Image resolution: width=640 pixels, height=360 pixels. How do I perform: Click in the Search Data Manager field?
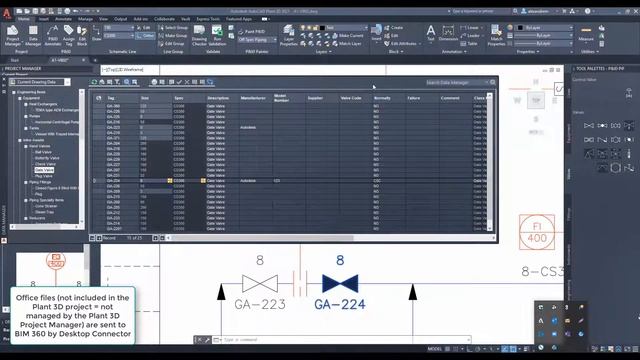(456, 82)
